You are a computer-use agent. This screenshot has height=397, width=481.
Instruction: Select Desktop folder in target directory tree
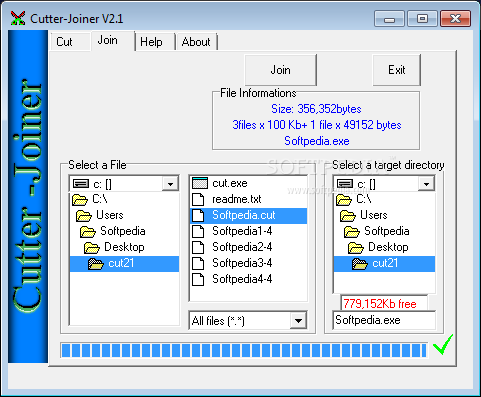click(384, 247)
